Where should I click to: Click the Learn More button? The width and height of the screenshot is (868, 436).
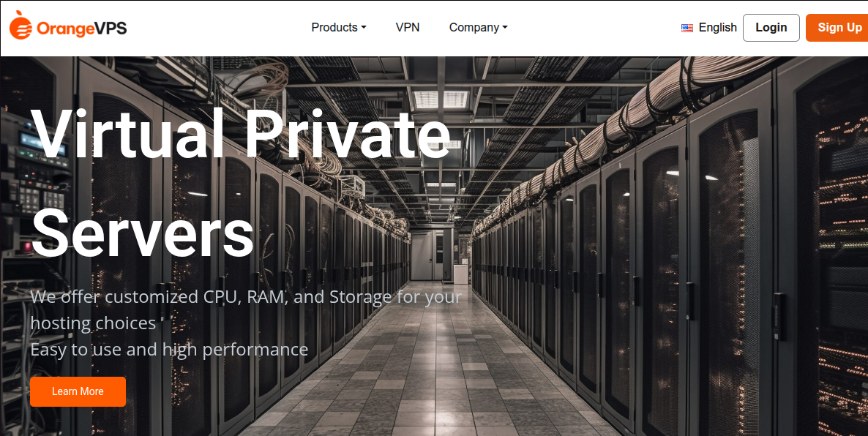78,391
